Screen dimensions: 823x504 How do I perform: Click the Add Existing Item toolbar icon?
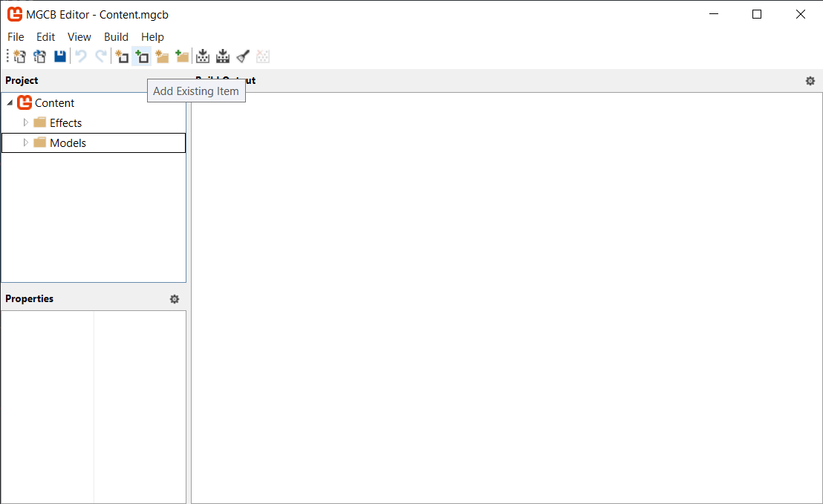142,56
